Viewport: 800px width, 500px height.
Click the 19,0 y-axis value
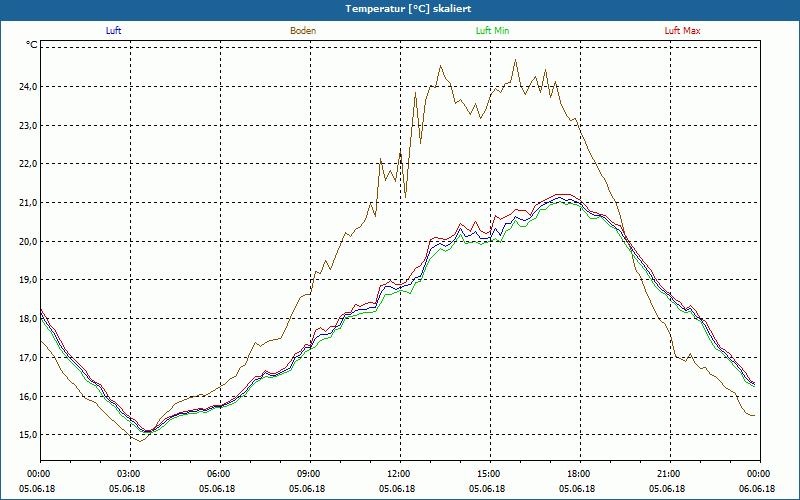[29, 280]
